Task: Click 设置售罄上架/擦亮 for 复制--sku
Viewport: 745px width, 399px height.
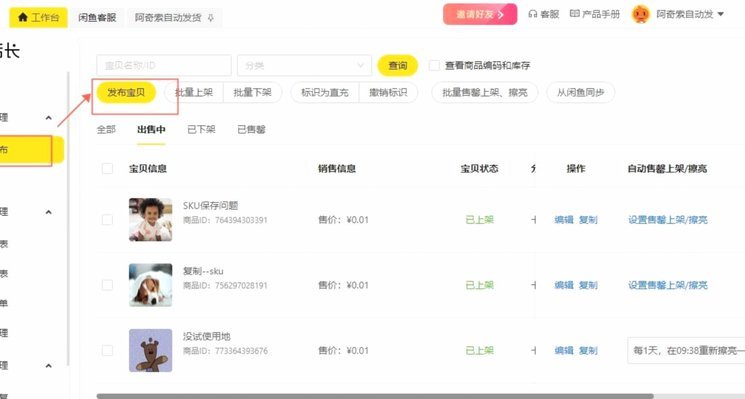Action: (668, 285)
